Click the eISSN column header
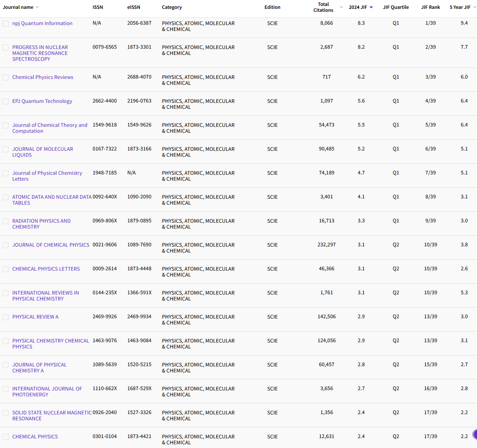Screen dimensions: 477x448 133,7
